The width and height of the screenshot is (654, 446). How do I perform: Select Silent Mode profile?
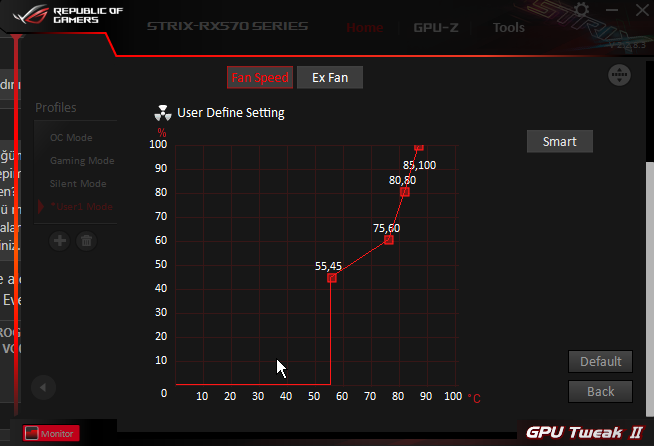pyautogui.click(x=78, y=184)
